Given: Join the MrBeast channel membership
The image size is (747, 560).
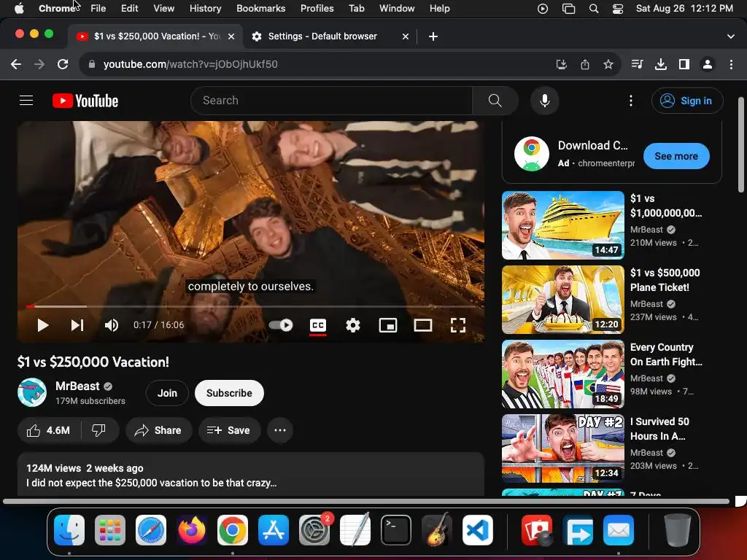Looking at the screenshot, I should point(167,393).
